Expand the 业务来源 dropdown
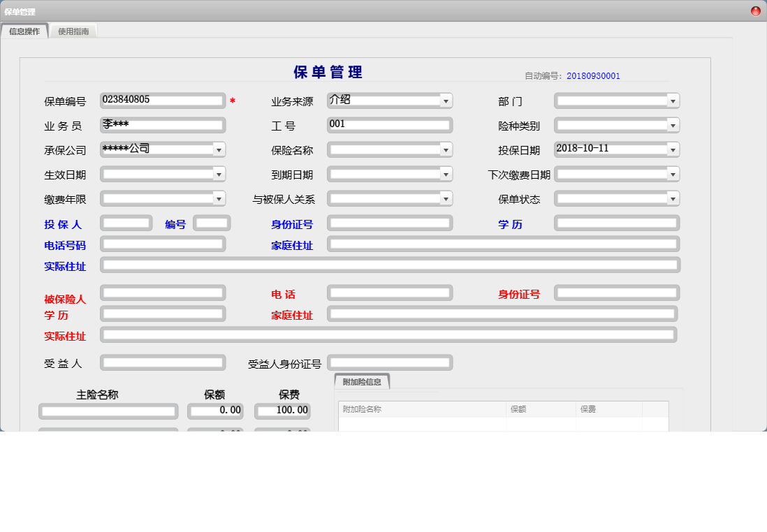 click(x=446, y=101)
